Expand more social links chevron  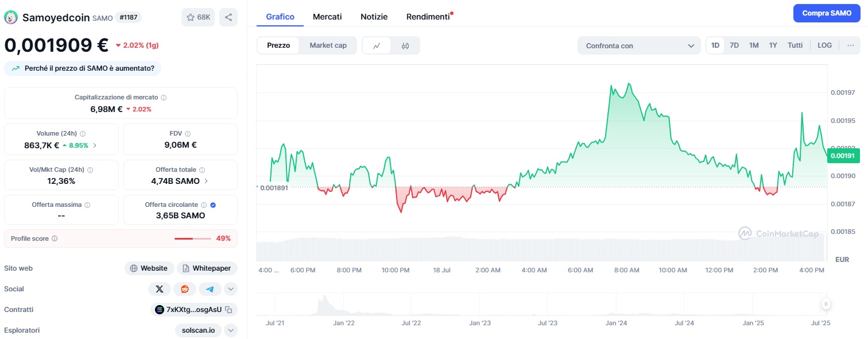pos(230,289)
